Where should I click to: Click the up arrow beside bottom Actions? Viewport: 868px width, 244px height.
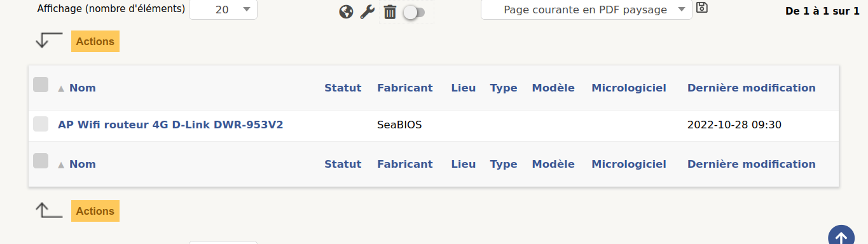[x=49, y=210]
